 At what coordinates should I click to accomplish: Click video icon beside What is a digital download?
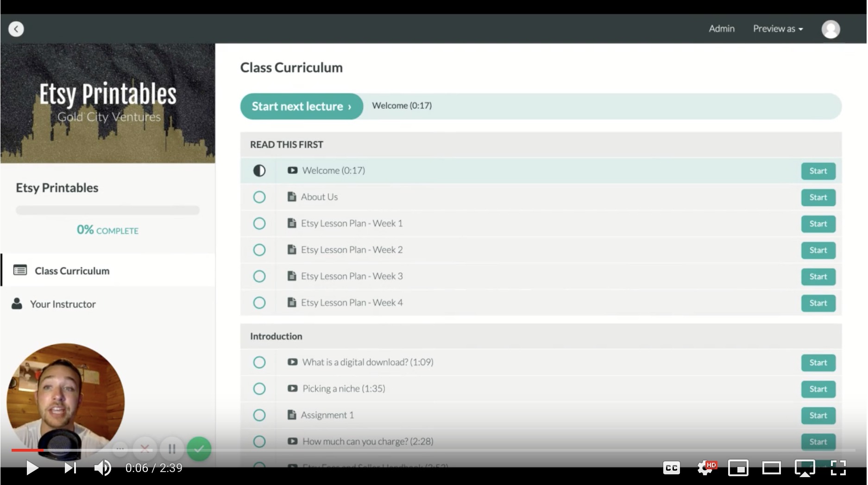coord(292,362)
